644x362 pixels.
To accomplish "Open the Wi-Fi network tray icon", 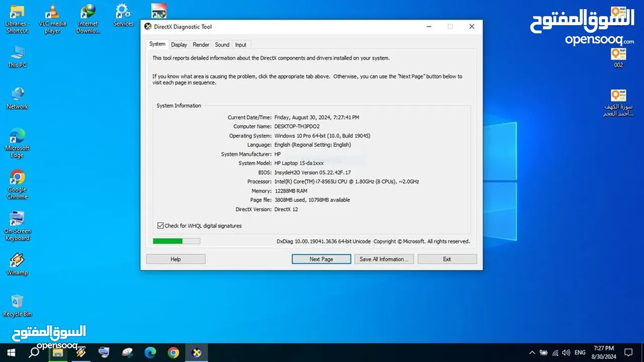I will 555,352.
